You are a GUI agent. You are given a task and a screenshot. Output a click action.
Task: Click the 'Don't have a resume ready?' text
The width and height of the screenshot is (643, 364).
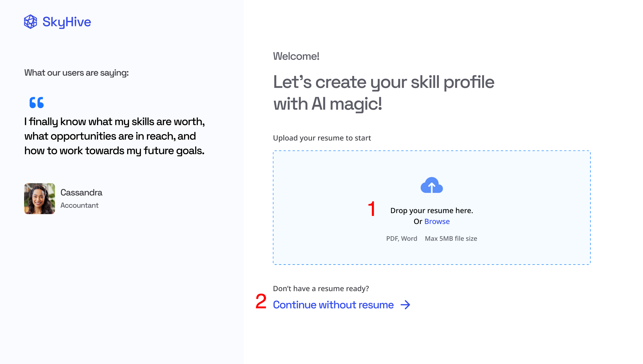321,289
